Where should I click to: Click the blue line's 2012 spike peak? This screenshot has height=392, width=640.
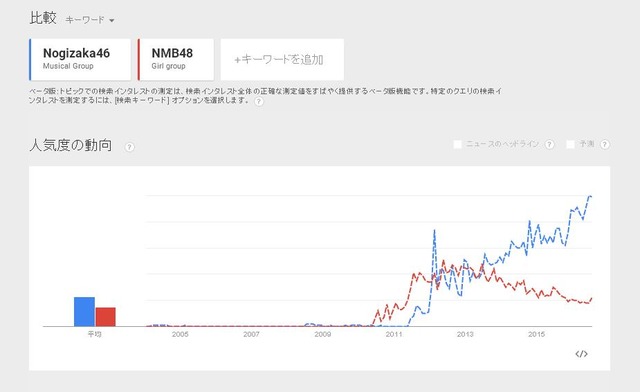434,231
